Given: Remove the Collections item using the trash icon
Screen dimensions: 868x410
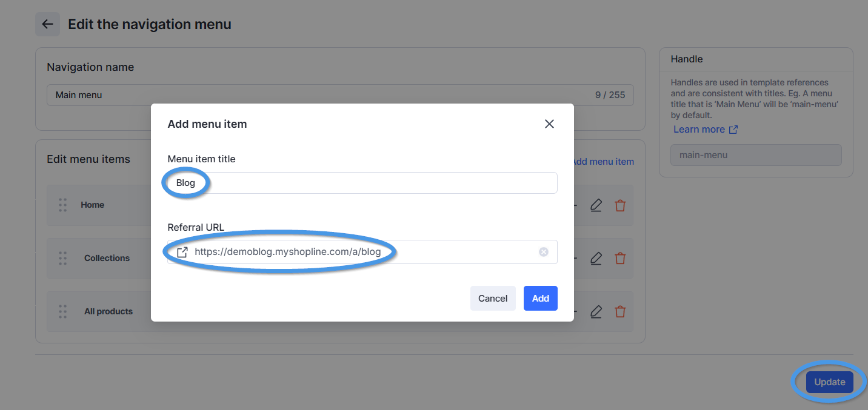Looking at the screenshot, I should coord(620,259).
